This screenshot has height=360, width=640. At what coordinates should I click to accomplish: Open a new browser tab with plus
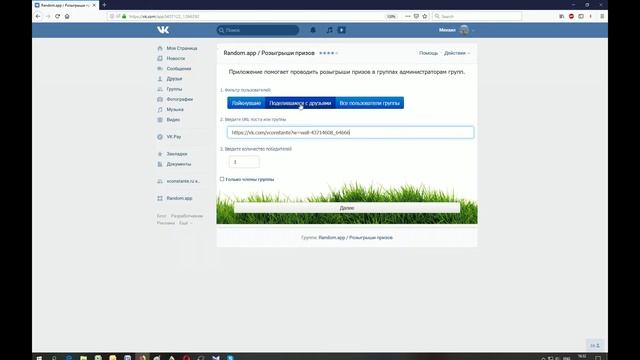104,5
